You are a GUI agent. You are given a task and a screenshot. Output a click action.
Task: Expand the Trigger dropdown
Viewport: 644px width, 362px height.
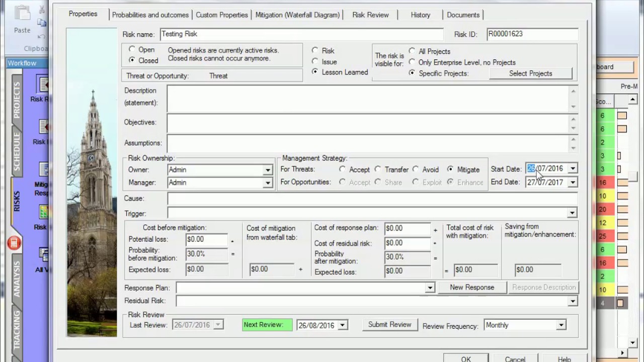[572, 213]
